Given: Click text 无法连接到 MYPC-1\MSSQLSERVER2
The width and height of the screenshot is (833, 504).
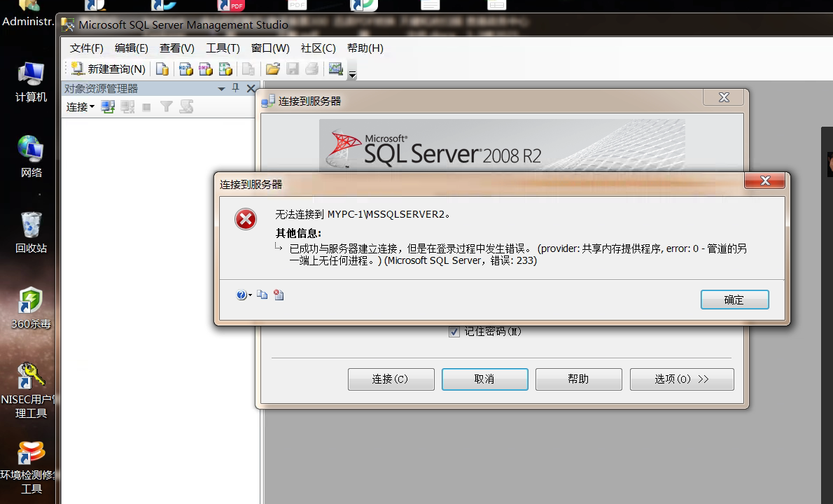Looking at the screenshot, I should pos(363,215).
